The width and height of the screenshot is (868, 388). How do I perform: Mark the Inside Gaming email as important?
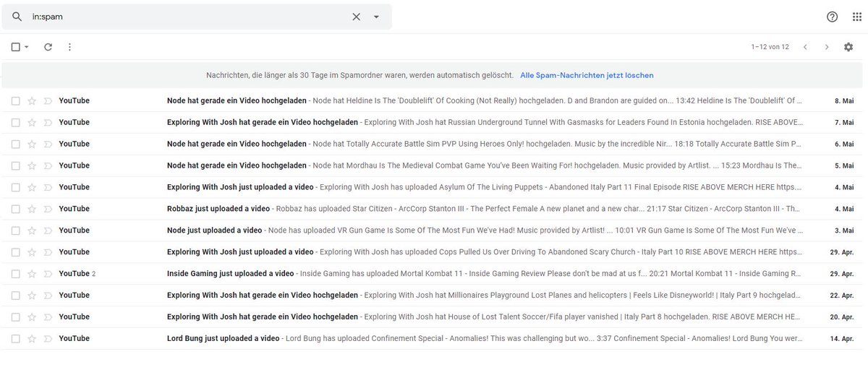point(48,274)
